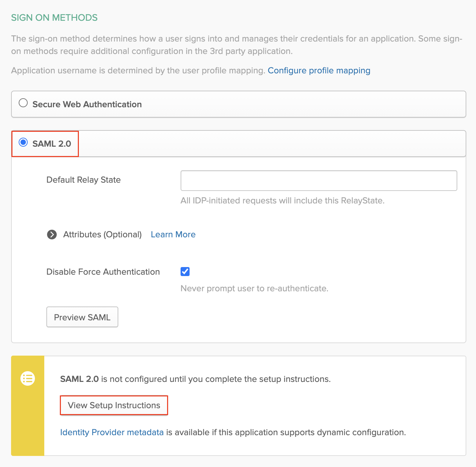This screenshot has height=467, width=476.
Task: Click the SAML 2.0 not configured notice text
Action: point(195,379)
